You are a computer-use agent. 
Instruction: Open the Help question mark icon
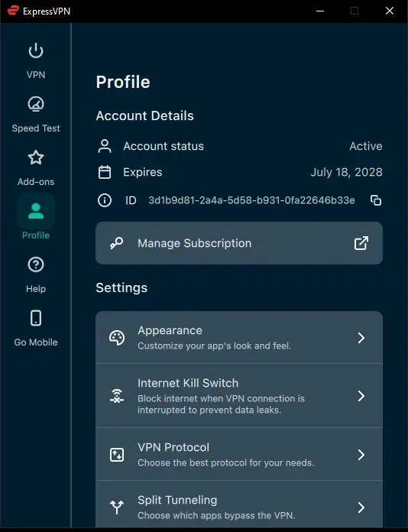pyautogui.click(x=36, y=264)
